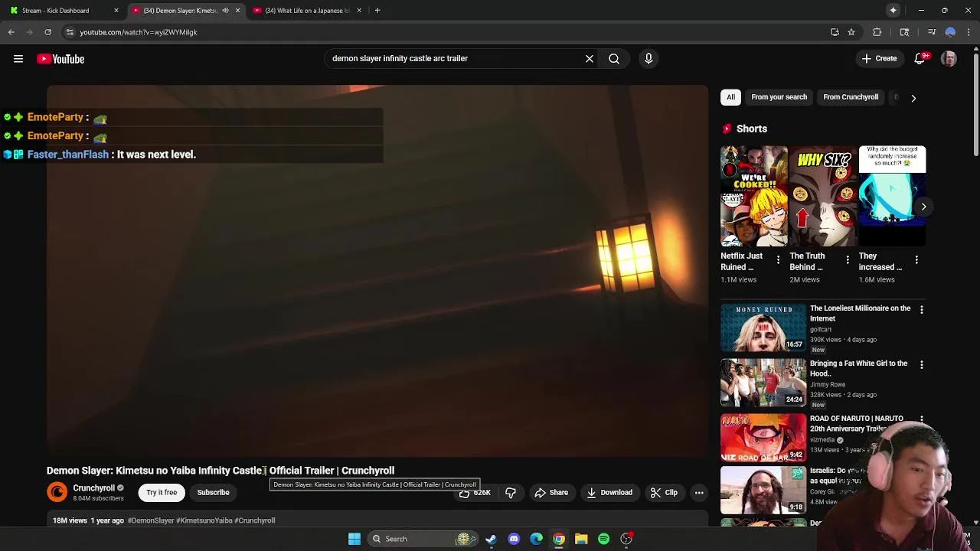Dislike the video with thumbs-down

[511, 493]
